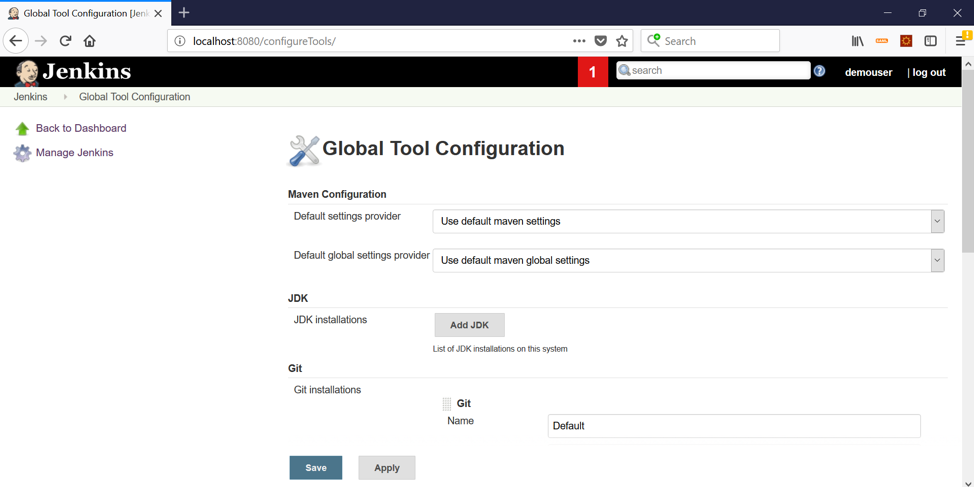Click the Global Tool Configuration page title

click(444, 149)
